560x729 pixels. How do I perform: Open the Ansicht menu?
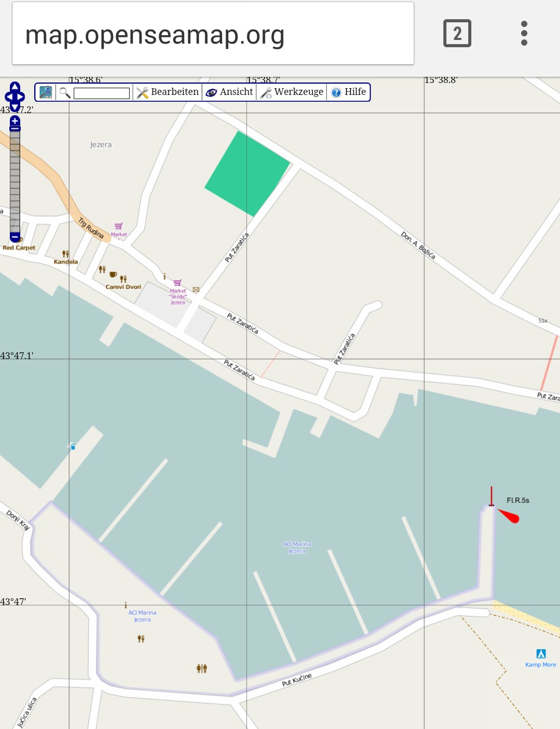coord(229,92)
